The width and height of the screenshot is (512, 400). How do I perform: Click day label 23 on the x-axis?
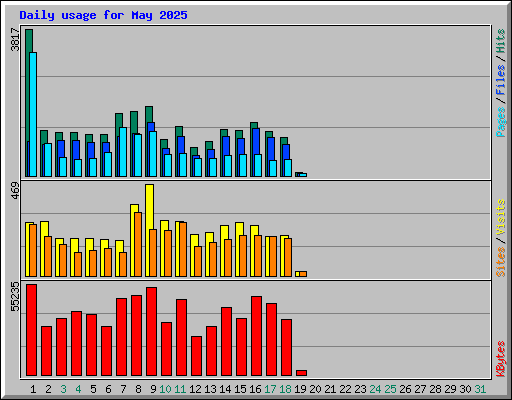click(360, 389)
